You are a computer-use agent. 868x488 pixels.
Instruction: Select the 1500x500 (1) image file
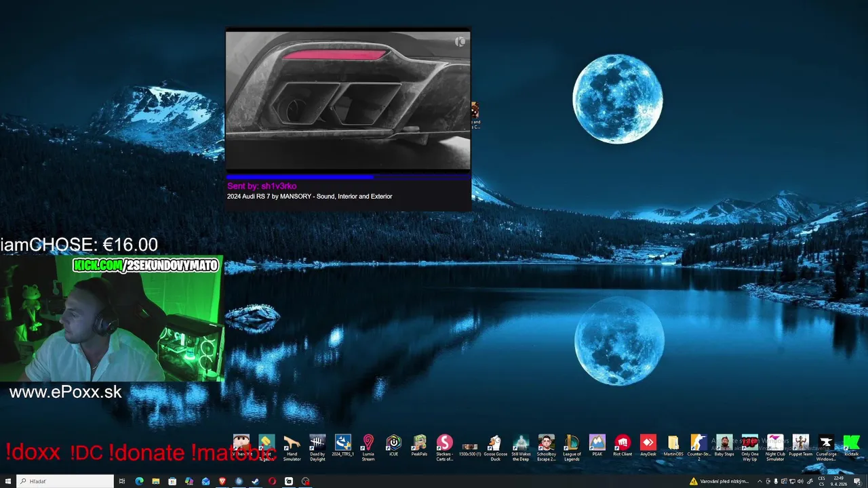[x=470, y=448]
